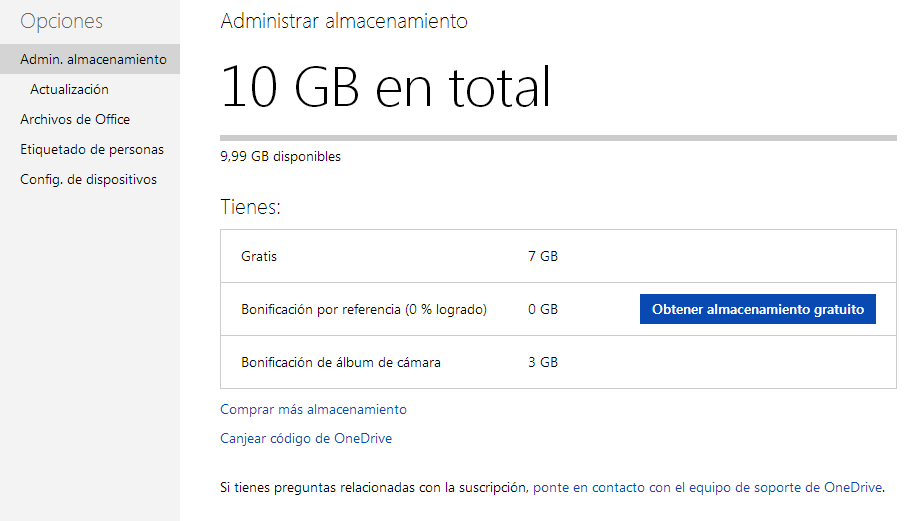Click the 0 GB referral bonus value
The height and width of the screenshot is (521, 907).
[543, 309]
